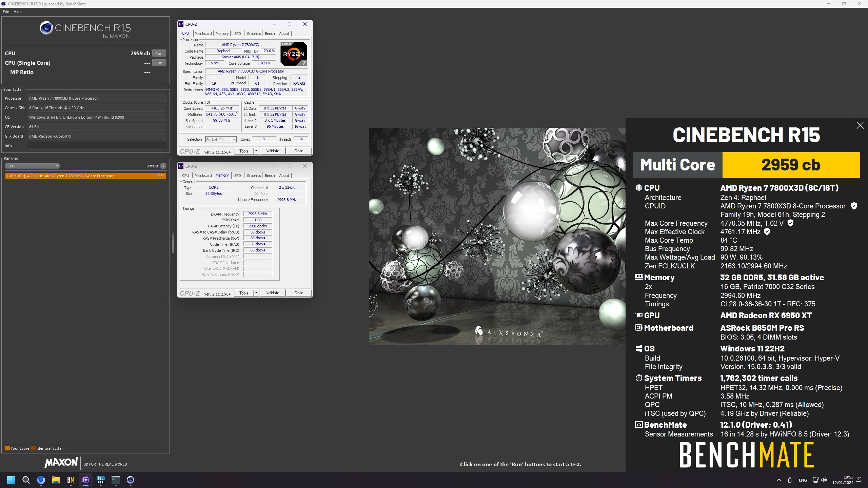Image resolution: width=868 pixels, height=488 pixels.
Task: Open Graphics tab in upper CPU-Z
Action: (x=254, y=34)
